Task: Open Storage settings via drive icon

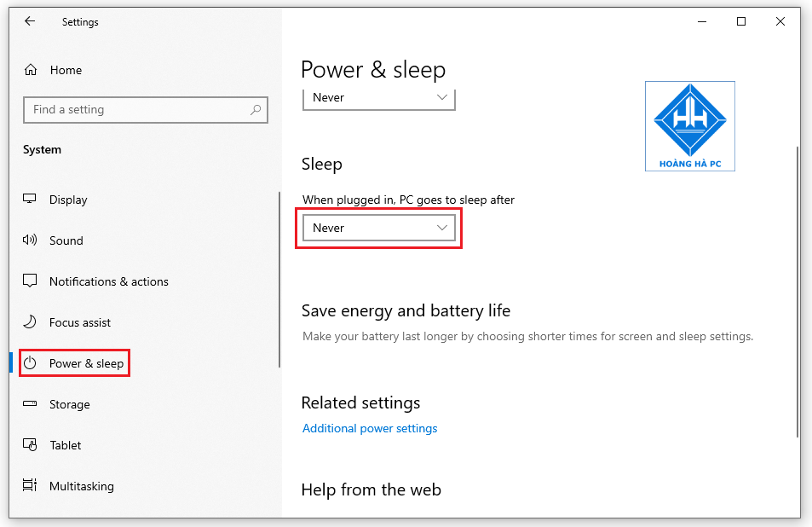Action: tap(28, 403)
